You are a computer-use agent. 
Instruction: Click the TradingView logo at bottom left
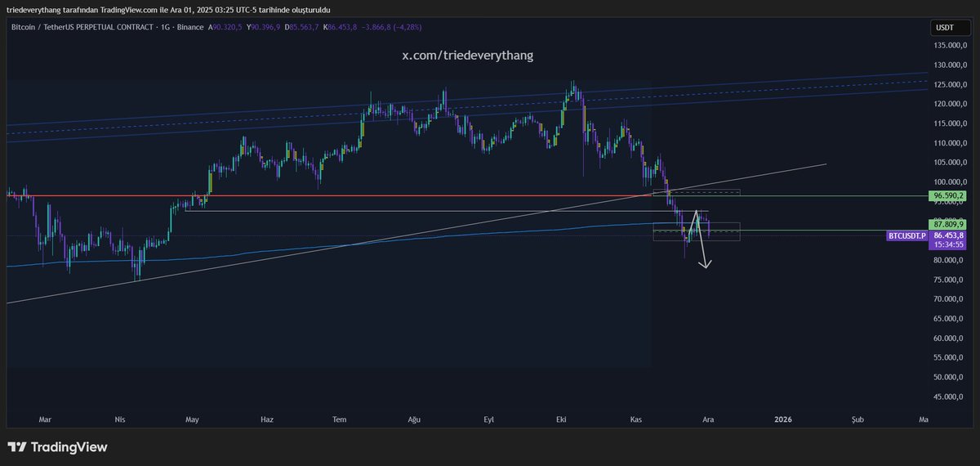point(57,447)
